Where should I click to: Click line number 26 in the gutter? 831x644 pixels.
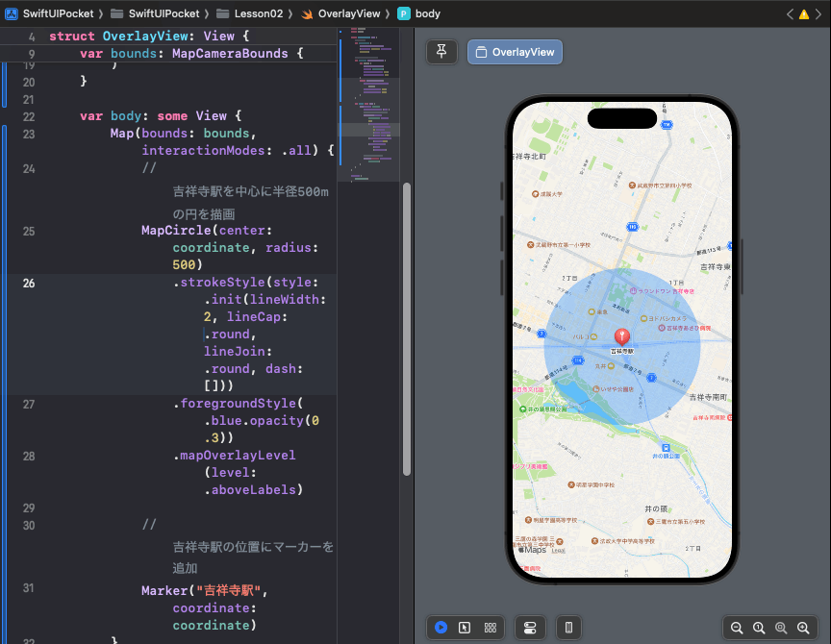[29, 284]
